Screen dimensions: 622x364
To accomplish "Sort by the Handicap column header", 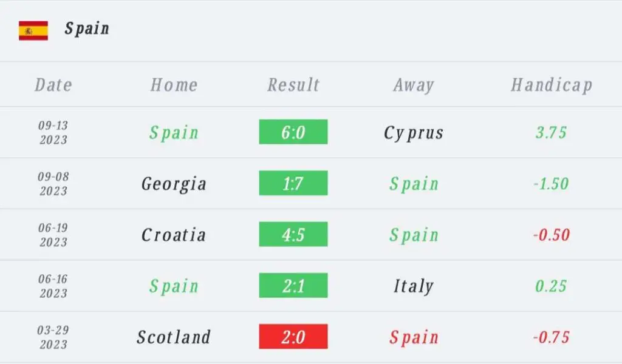I will [x=552, y=85].
